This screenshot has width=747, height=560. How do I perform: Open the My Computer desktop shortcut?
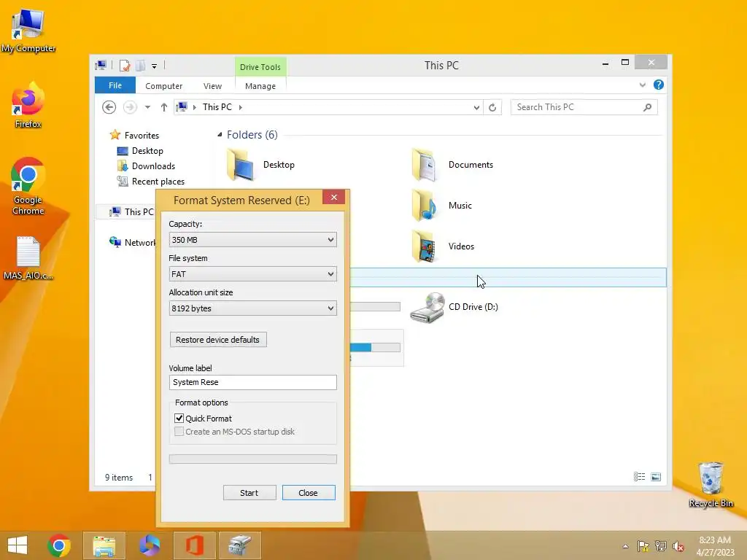(28, 30)
